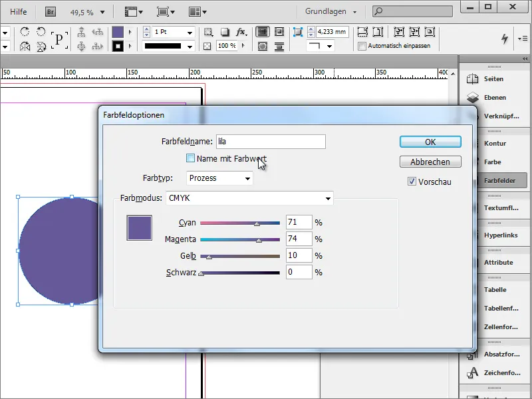Screen dimensions: 532x399
Task: Click the Abbrechen button
Action: pos(430,162)
